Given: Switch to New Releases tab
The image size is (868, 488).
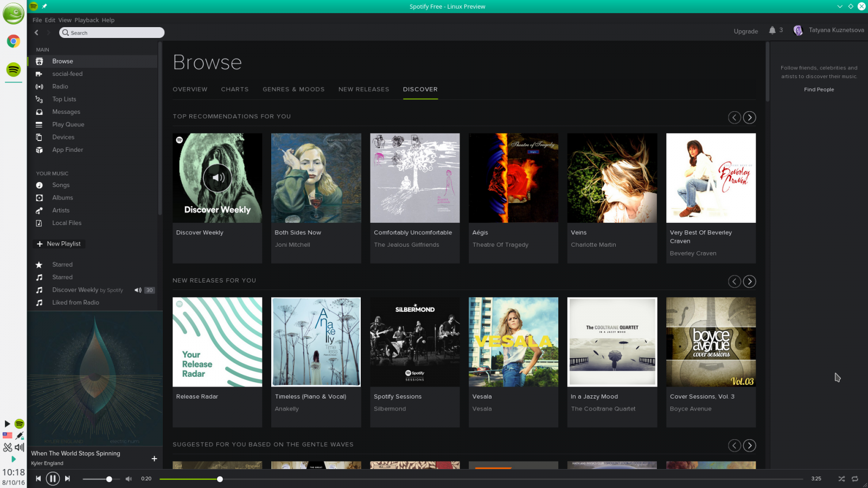Looking at the screenshot, I should tap(364, 89).
